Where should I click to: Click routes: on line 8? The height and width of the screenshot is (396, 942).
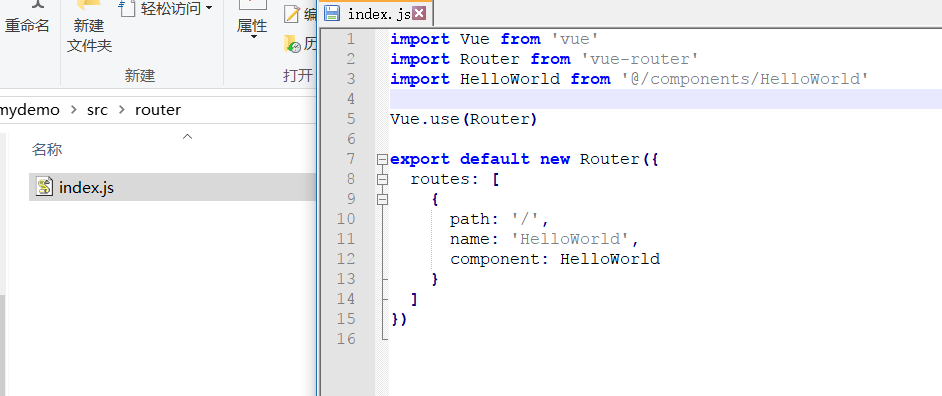pos(445,179)
